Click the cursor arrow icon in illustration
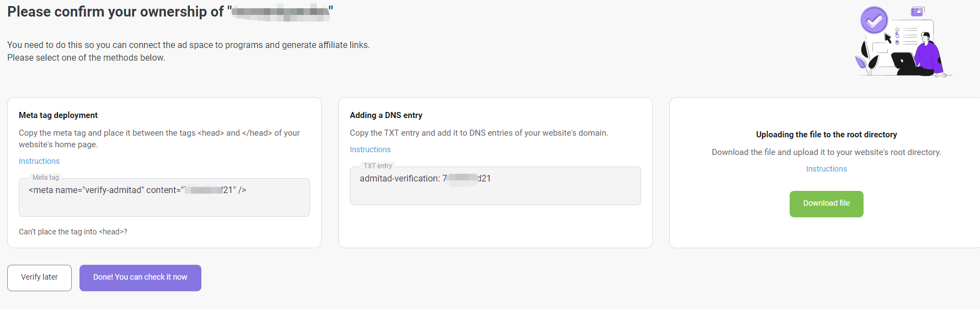 coord(888,38)
